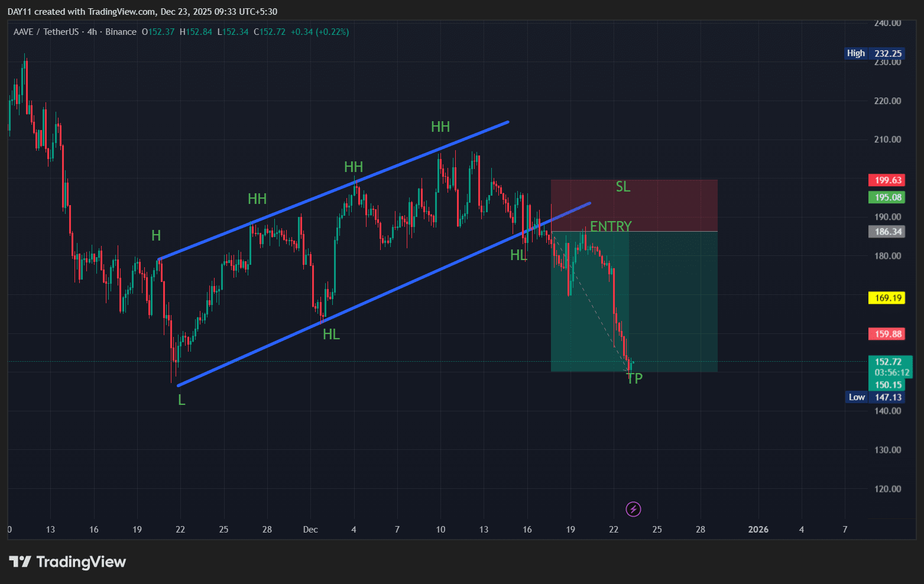Select the lower blue channel trend line
Screen dimensions: 924x584
(x=384, y=294)
